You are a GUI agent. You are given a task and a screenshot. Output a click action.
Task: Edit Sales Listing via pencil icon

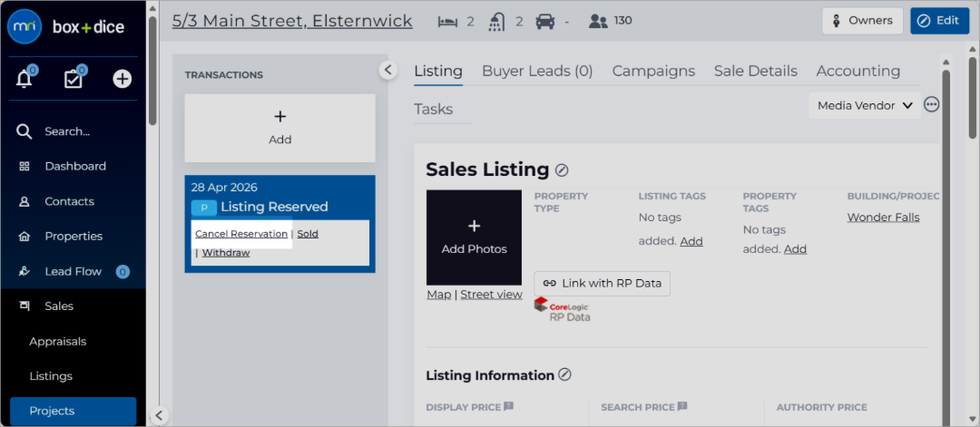562,170
